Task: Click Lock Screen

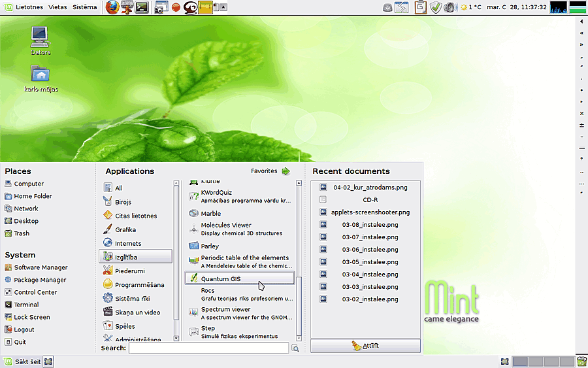Action: coord(27,317)
